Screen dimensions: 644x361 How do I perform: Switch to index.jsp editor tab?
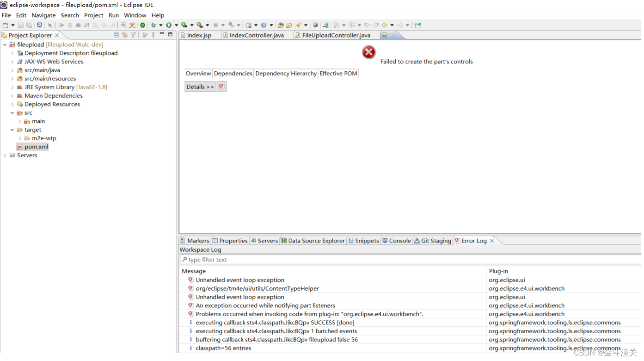click(199, 35)
